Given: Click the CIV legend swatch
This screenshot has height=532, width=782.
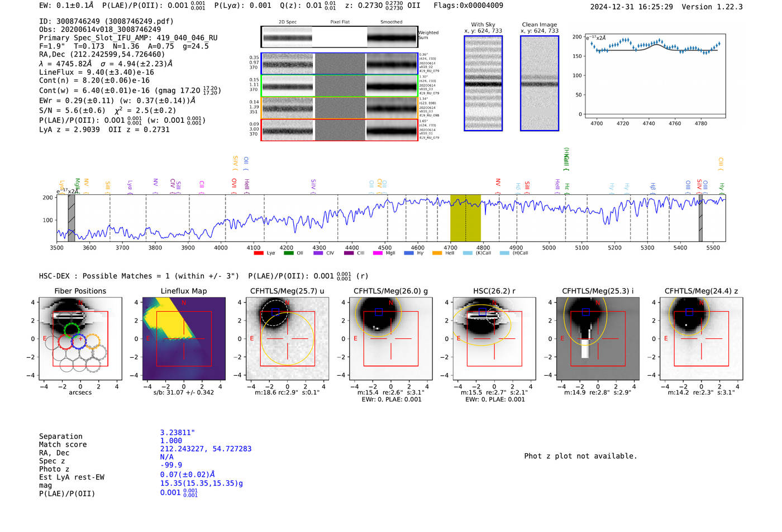Looking at the screenshot, I should pyautogui.click(x=318, y=253).
